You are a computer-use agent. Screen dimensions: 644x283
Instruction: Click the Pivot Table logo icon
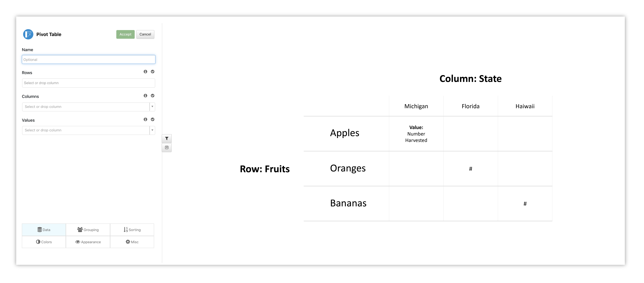[28, 34]
